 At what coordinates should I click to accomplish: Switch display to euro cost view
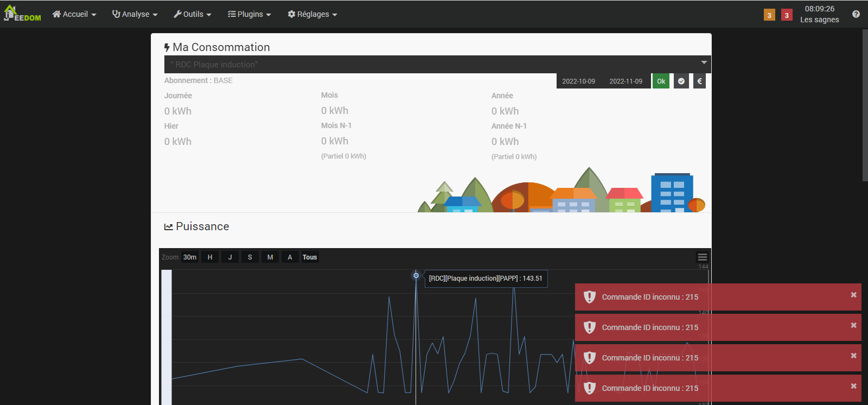click(699, 81)
